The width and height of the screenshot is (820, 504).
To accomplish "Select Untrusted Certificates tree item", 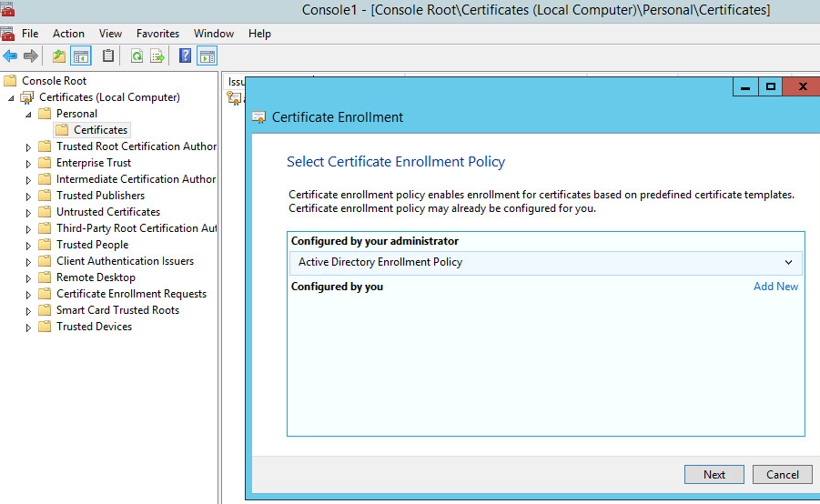I will (x=108, y=212).
